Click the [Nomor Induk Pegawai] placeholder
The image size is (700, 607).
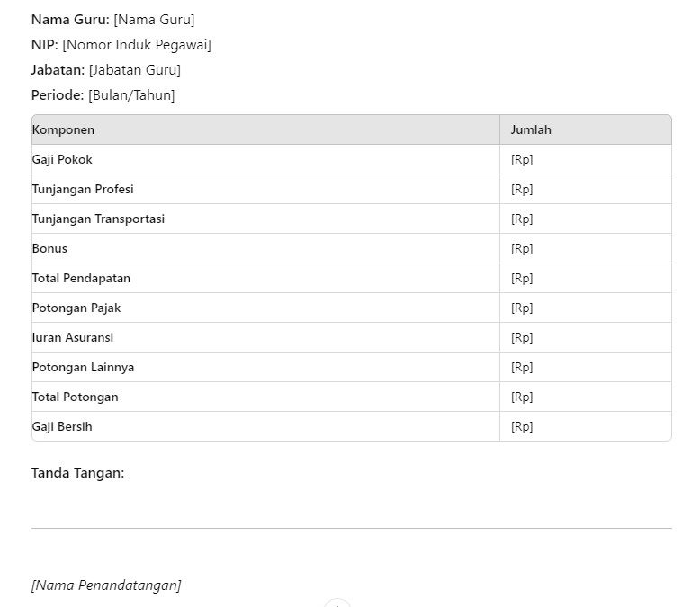click(137, 45)
